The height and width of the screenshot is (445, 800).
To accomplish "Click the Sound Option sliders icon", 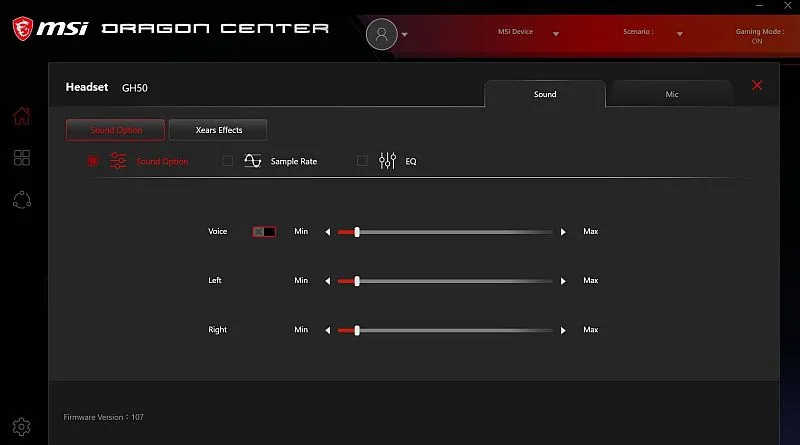I will point(118,161).
